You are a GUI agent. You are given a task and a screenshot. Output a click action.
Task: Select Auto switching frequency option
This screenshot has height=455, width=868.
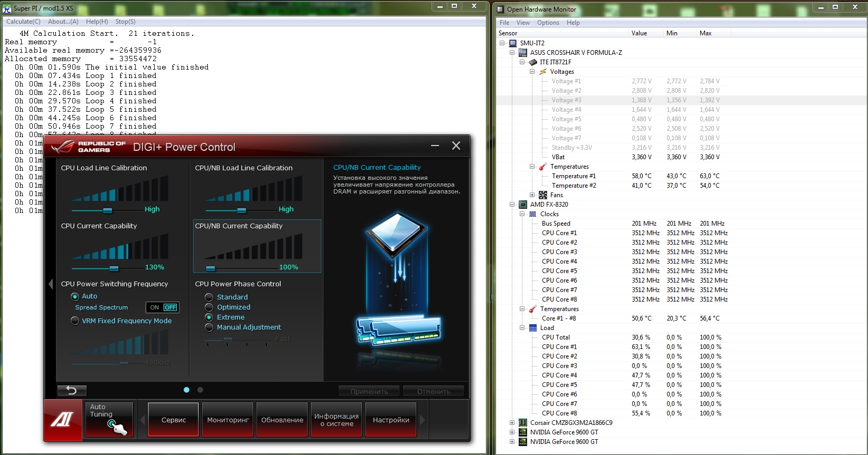(75, 296)
